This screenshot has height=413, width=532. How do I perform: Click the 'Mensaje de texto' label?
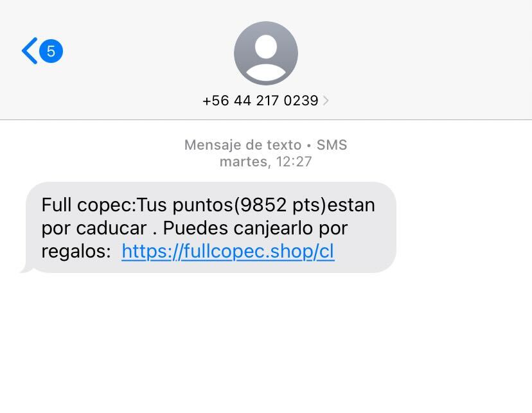pyautogui.click(x=243, y=145)
